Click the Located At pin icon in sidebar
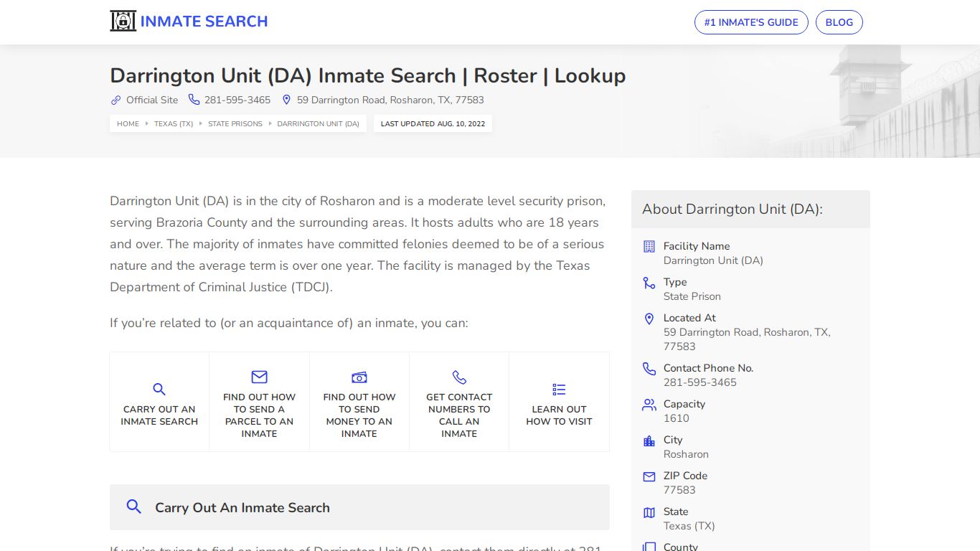980x551 pixels. (x=649, y=319)
